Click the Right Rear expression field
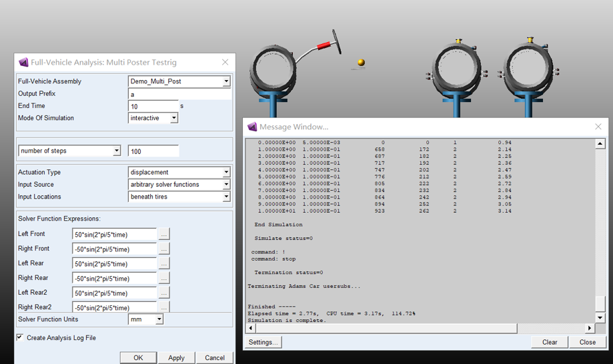The width and height of the screenshot is (613, 364). pos(114,278)
